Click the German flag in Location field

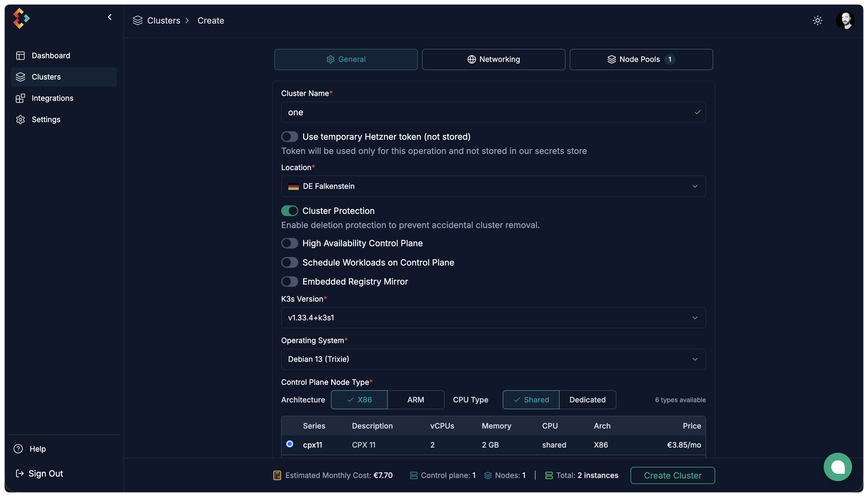click(x=293, y=186)
